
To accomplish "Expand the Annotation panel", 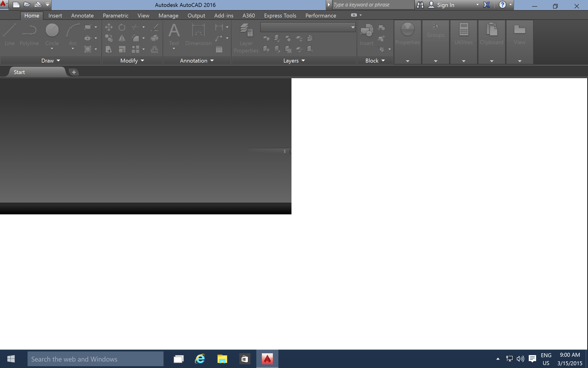I will (197, 60).
